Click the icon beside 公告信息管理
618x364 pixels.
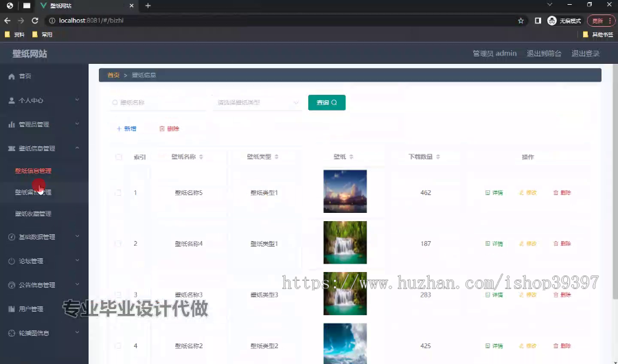click(x=12, y=285)
